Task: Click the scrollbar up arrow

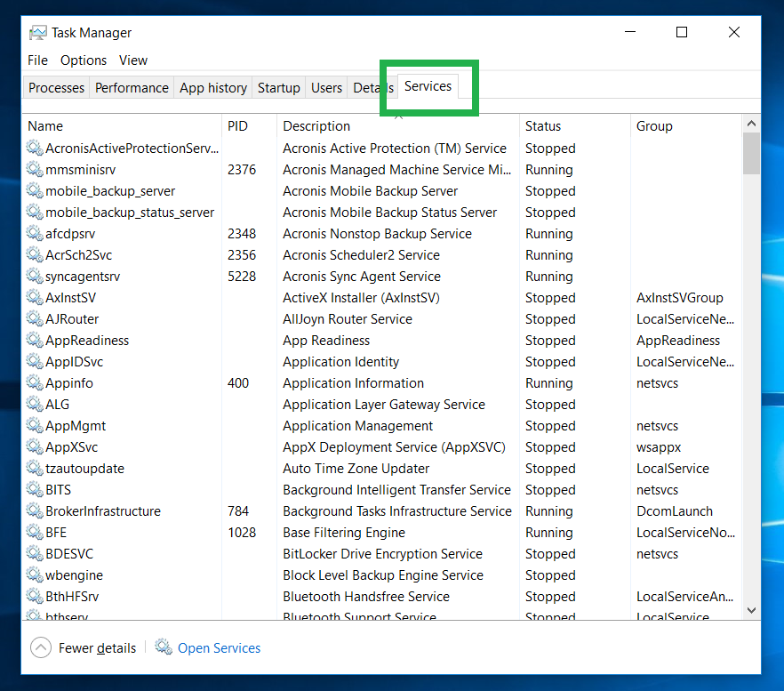Action: pos(751,123)
